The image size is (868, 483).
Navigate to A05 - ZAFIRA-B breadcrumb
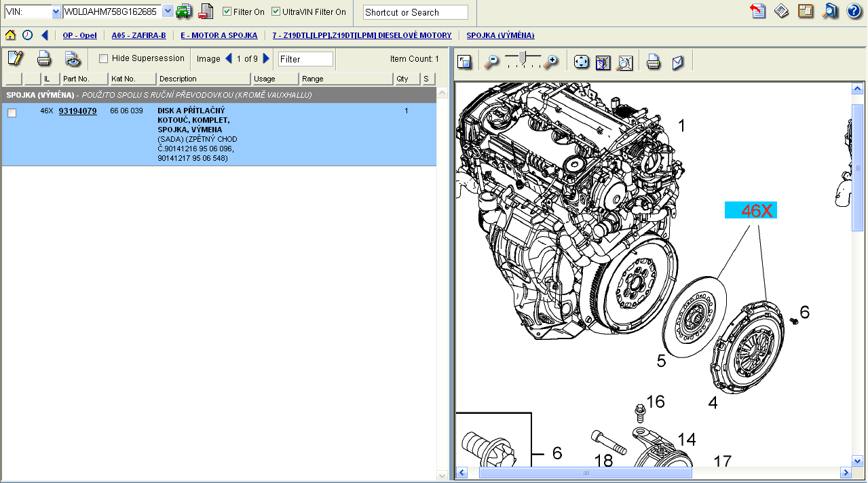pyautogui.click(x=138, y=35)
